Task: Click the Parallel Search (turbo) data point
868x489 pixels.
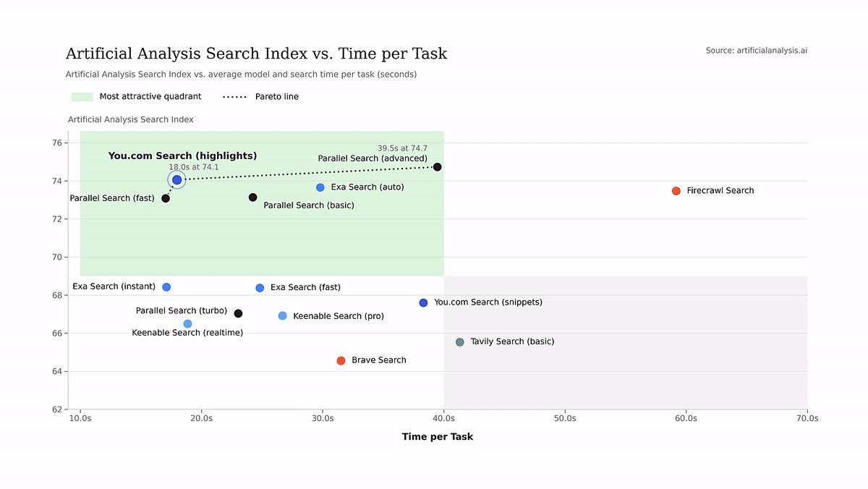Action: 239,313
